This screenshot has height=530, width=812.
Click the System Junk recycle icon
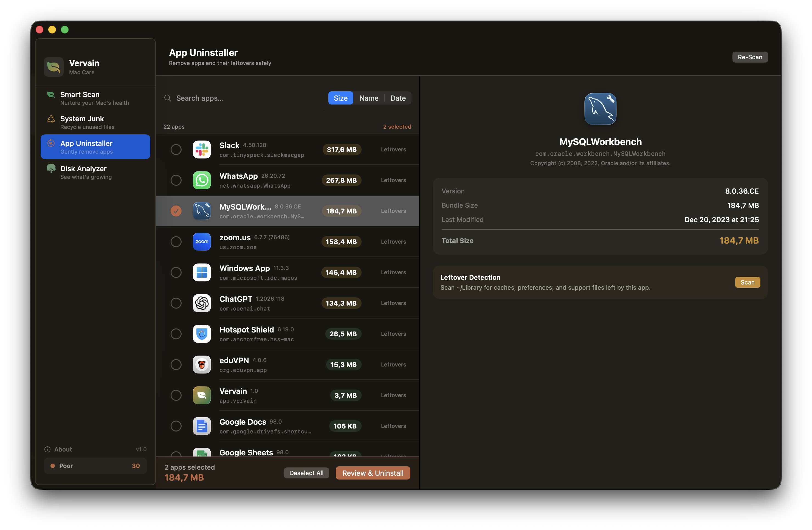coord(51,119)
